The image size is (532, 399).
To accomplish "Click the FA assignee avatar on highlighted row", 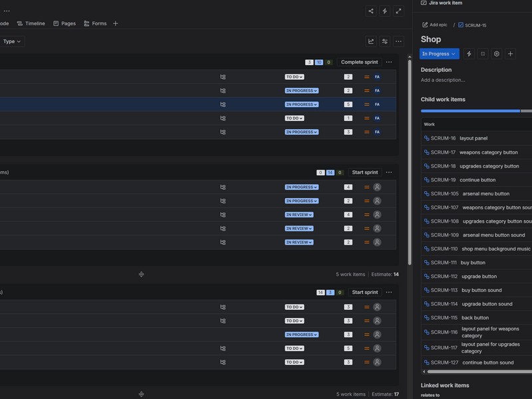I will click(377, 104).
